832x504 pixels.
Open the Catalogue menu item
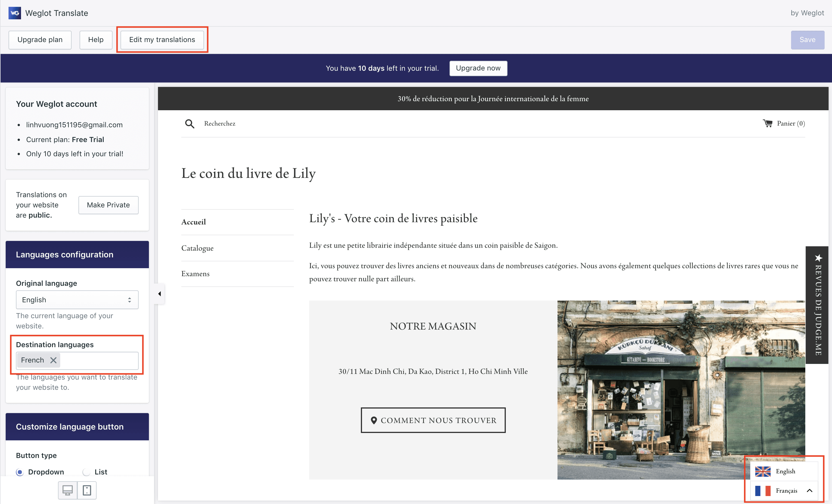pyautogui.click(x=197, y=248)
